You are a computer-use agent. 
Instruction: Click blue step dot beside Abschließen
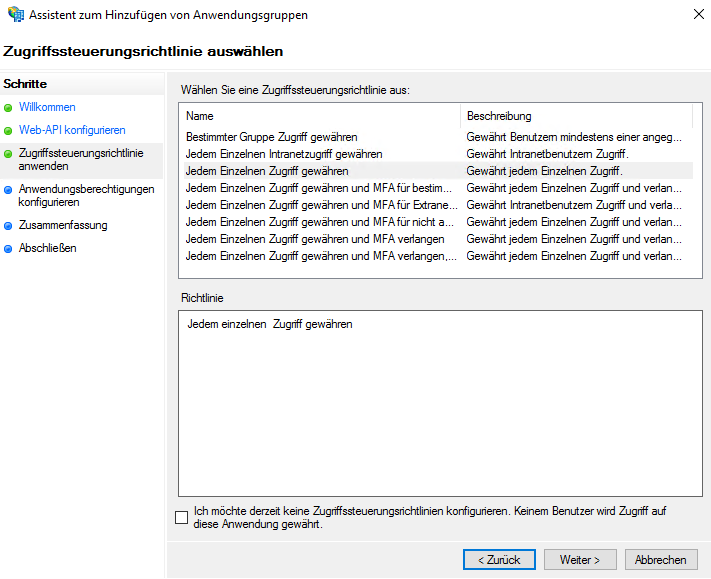point(9,248)
